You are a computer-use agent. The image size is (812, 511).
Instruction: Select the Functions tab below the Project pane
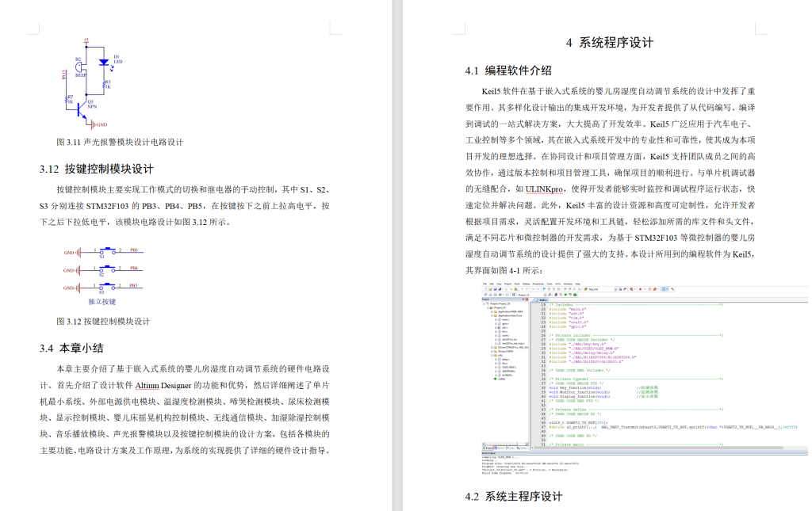tap(510, 448)
